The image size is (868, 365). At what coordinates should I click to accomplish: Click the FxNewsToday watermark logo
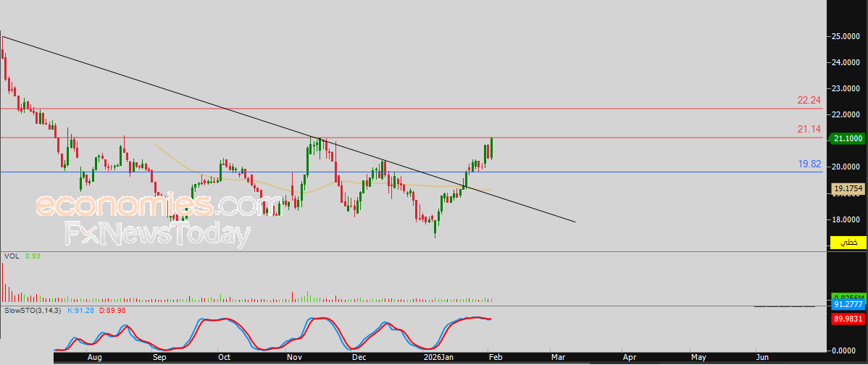[157, 235]
